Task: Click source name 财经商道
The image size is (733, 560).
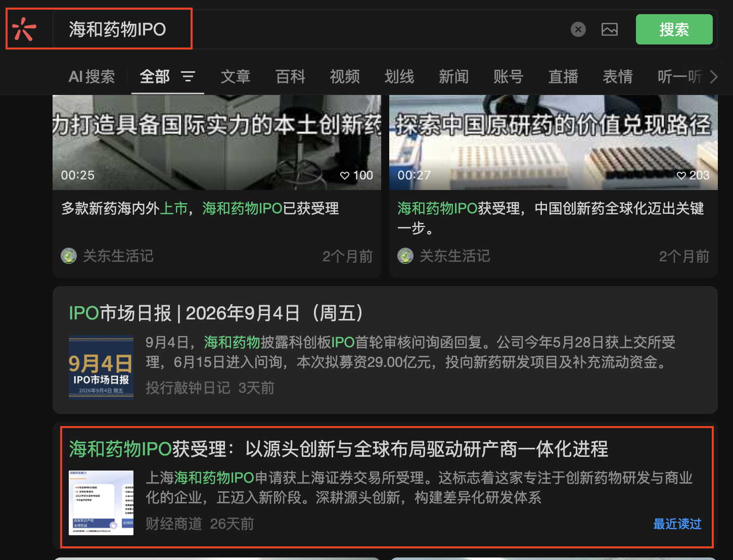Action: (174, 524)
